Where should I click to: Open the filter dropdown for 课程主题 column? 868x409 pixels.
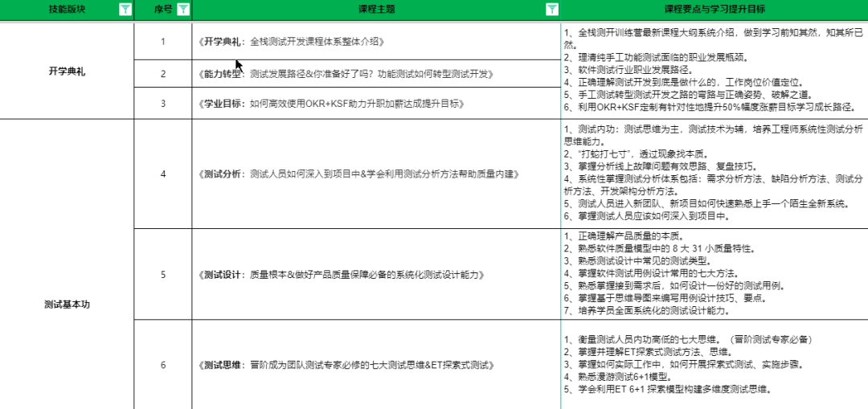point(552,9)
